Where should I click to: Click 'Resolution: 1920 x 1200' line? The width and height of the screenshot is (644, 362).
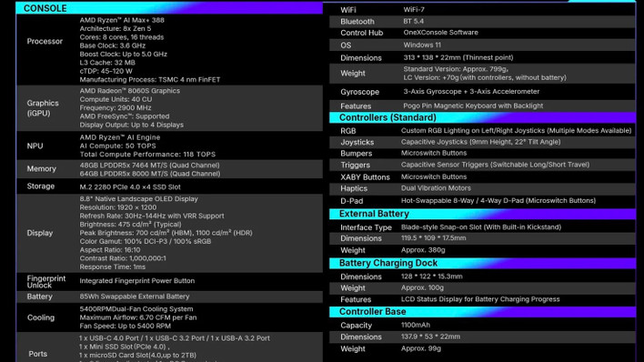118,207
